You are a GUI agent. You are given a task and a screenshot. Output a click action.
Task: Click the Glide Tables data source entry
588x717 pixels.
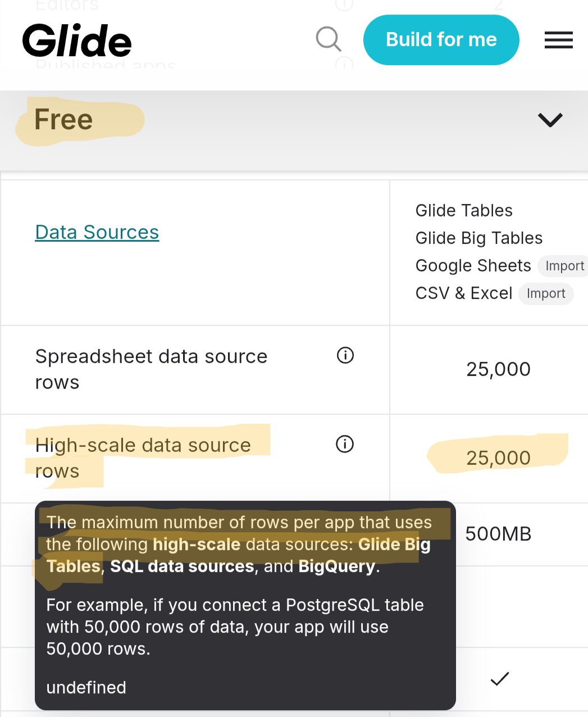click(x=464, y=211)
